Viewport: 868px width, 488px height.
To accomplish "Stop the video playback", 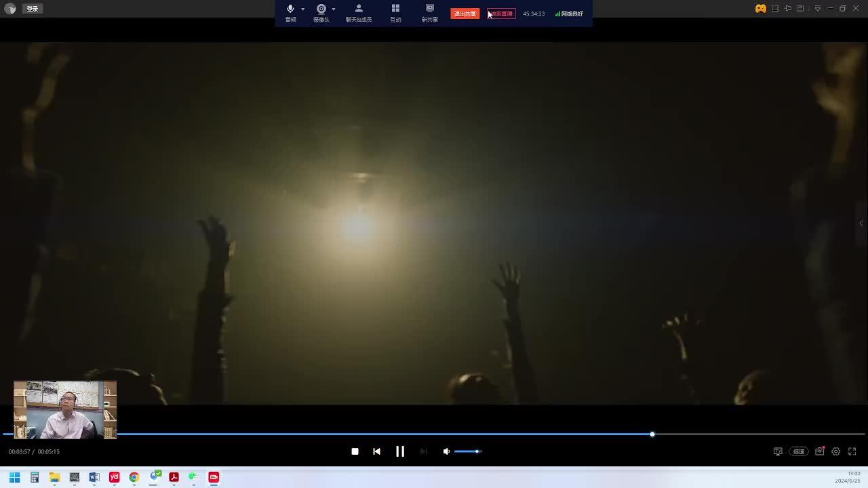I will (355, 451).
